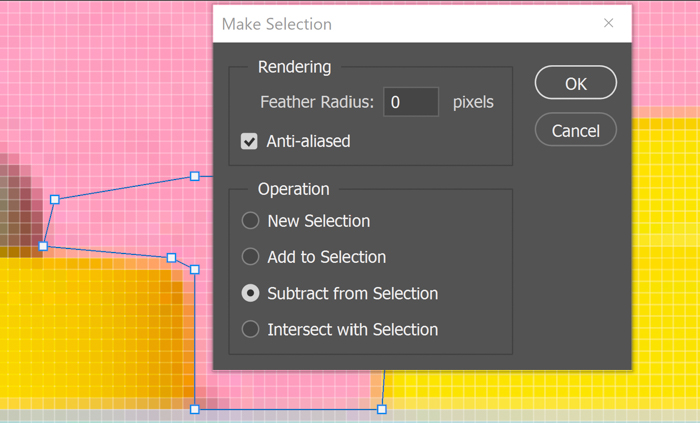
Task: Close the Make Selection dialog
Action: click(608, 23)
